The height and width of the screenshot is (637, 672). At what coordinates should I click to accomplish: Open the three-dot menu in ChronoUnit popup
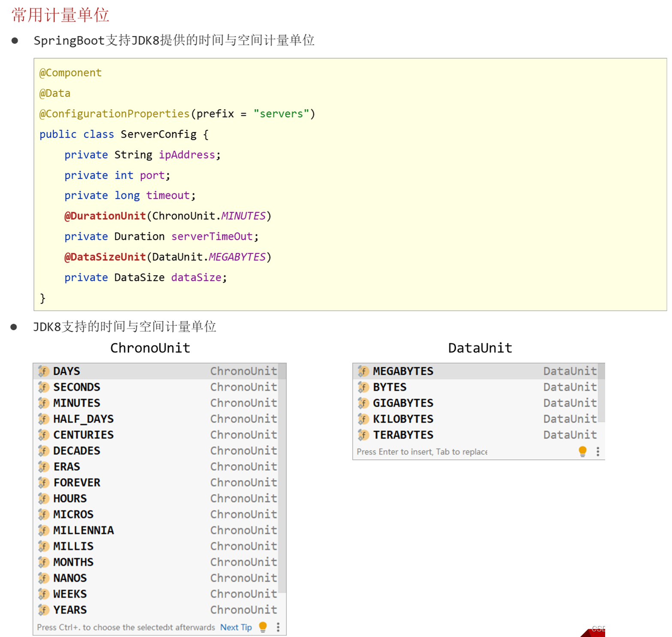click(x=278, y=627)
